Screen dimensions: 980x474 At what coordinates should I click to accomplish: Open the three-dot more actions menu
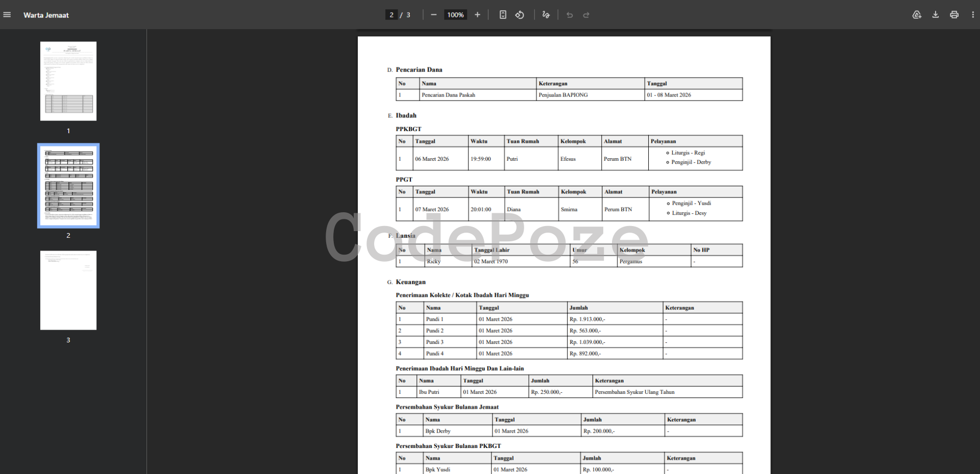[973, 15]
